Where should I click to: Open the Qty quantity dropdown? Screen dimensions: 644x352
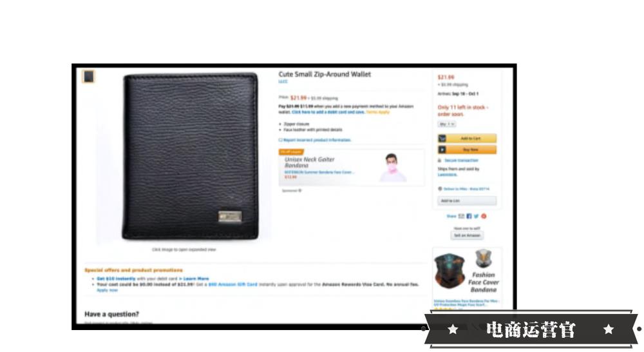[x=448, y=124]
